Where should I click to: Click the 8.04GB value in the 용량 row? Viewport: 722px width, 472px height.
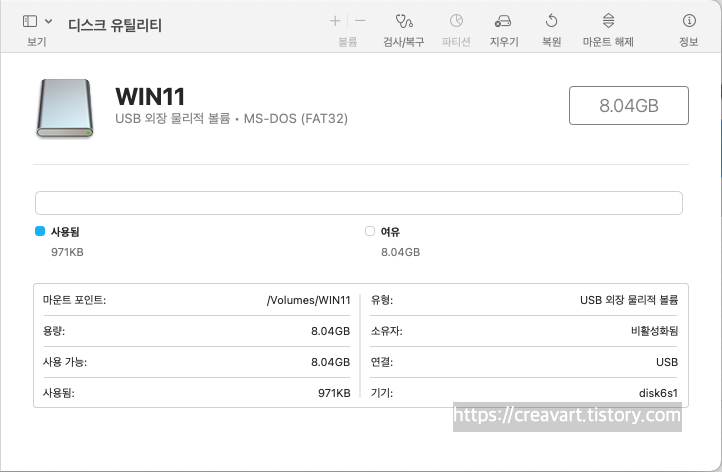pos(331,331)
